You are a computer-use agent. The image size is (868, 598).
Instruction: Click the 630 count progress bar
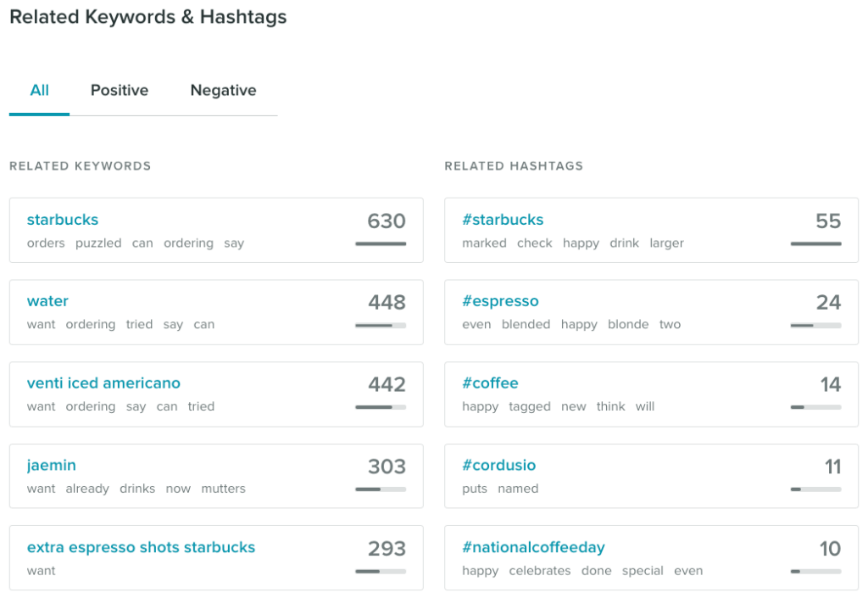coord(381,244)
